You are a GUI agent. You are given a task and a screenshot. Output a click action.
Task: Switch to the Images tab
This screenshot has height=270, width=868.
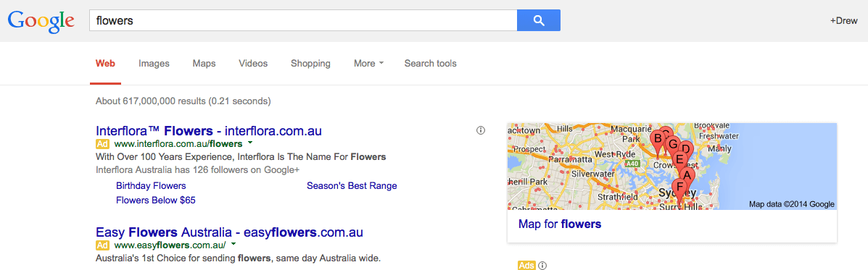pos(154,64)
